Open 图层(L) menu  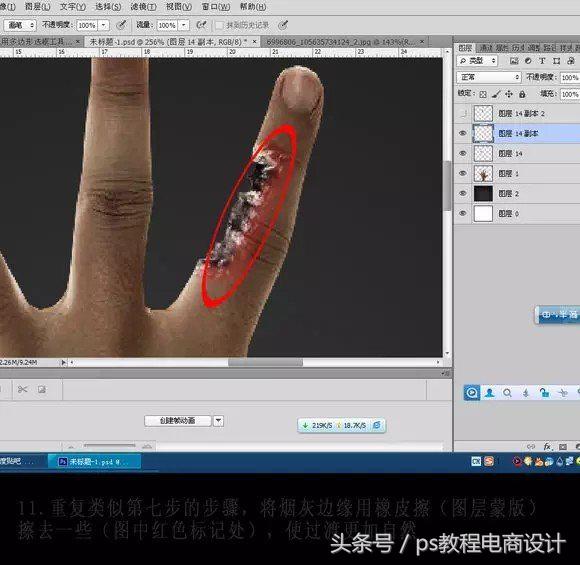(x=37, y=6)
